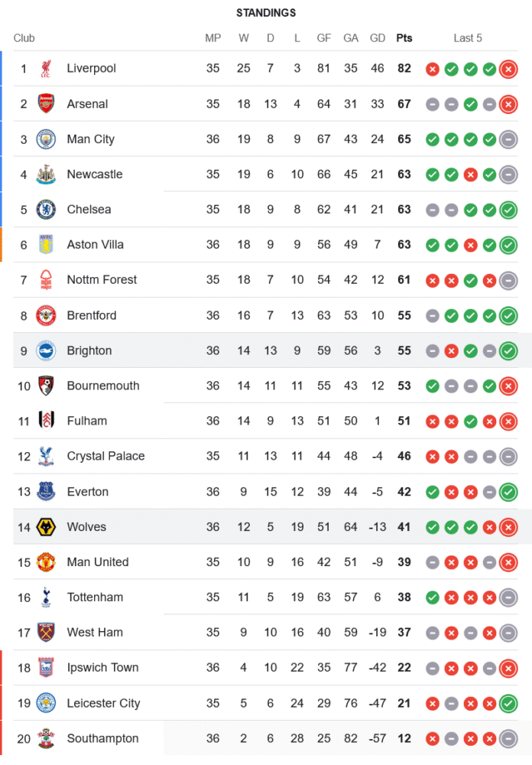
Task: Open Leicester City's latest win indicator
Action: (508, 704)
